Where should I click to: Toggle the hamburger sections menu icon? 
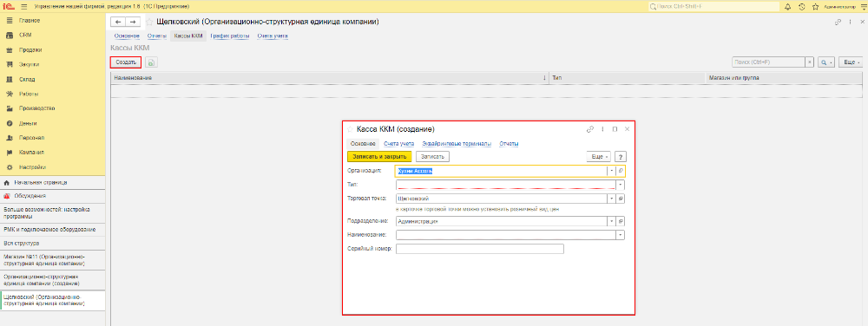pos(23,7)
